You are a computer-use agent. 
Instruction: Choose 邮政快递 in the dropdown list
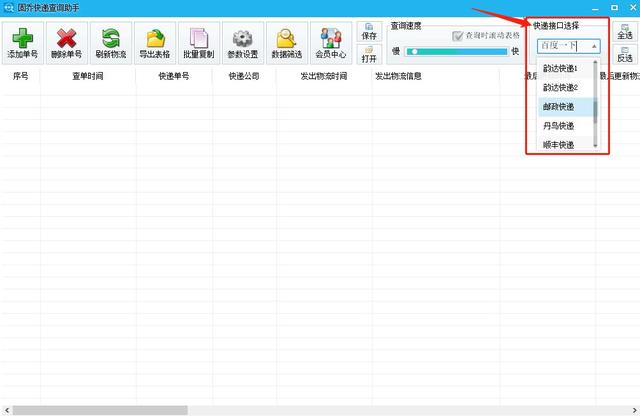pos(560,107)
